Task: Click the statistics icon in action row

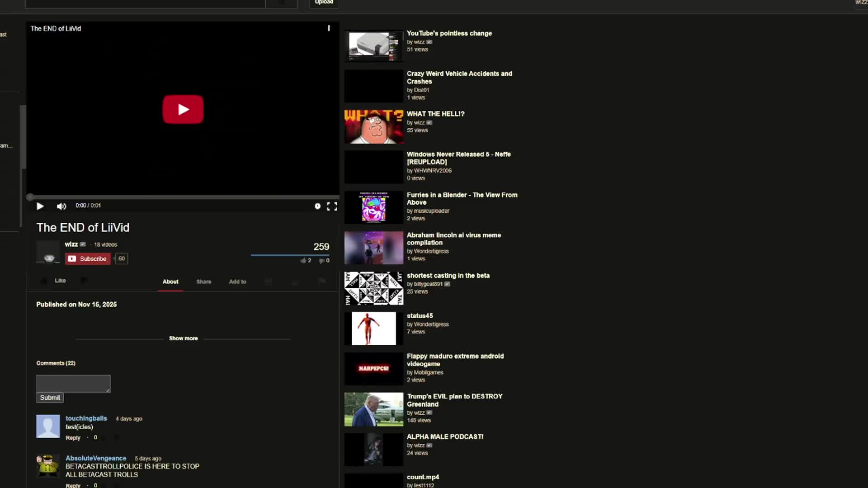Action: point(295,282)
